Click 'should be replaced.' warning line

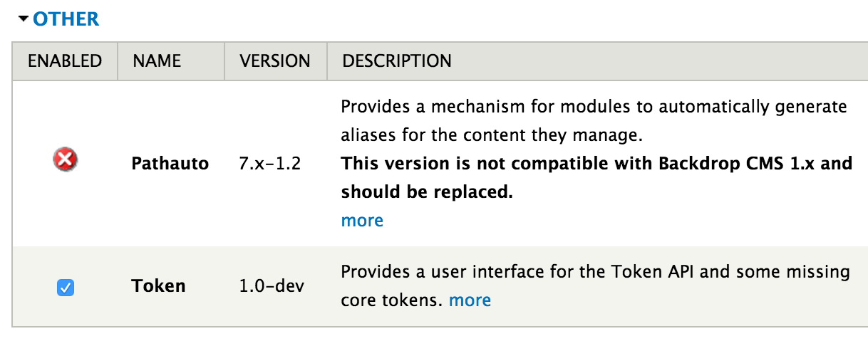427,192
